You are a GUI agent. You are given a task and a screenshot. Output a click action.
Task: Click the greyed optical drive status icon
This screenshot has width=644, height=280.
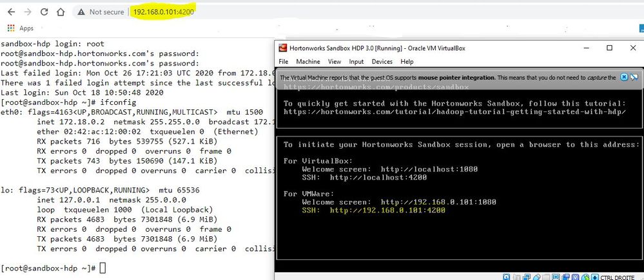pyautogui.click(x=516, y=277)
